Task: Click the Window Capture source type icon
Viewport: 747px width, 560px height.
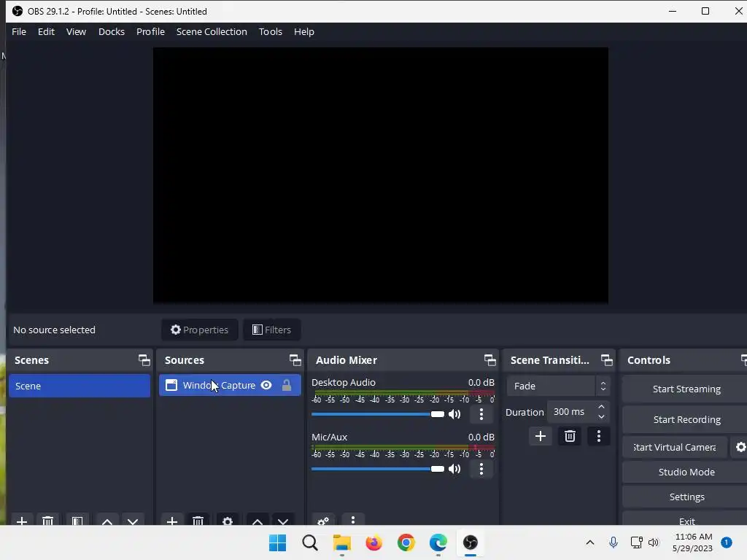Action: tap(171, 385)
